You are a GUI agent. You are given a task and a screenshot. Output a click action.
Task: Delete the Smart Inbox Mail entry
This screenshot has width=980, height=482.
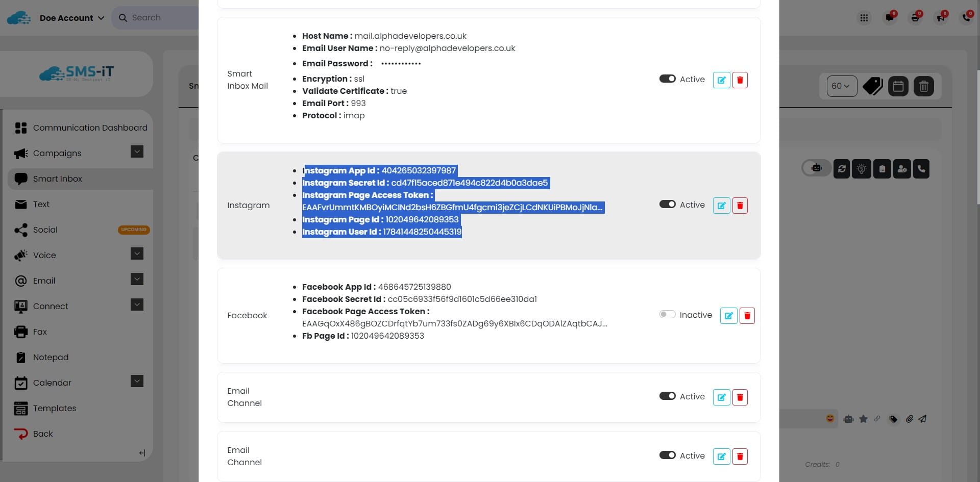click(x=740, y=80)
